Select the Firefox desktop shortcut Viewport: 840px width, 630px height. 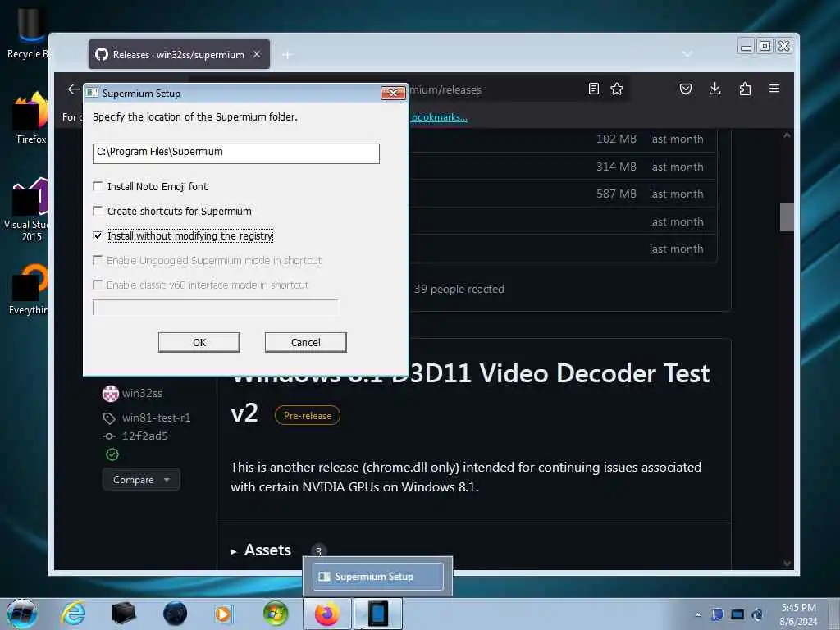click(x=31, y=118)
